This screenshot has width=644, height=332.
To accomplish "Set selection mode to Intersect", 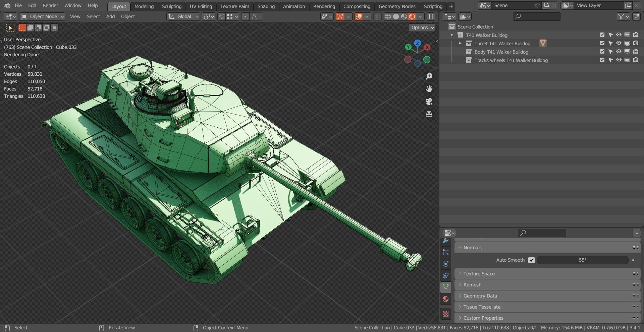I will tap(54, 28).
